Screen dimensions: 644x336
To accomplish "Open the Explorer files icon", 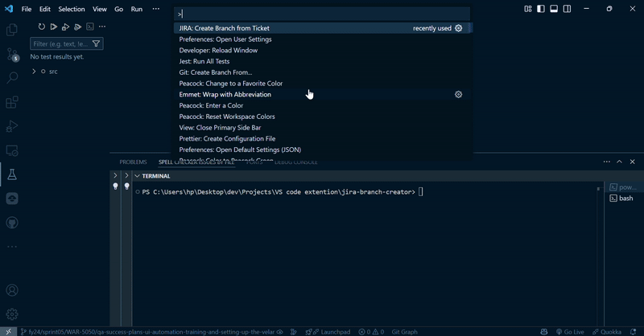I will click(x=12, y=30).
